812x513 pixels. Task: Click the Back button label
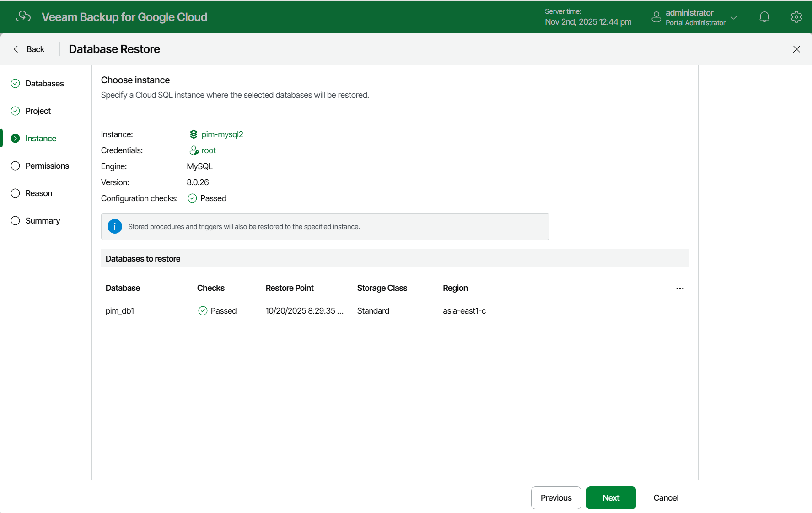35,49
